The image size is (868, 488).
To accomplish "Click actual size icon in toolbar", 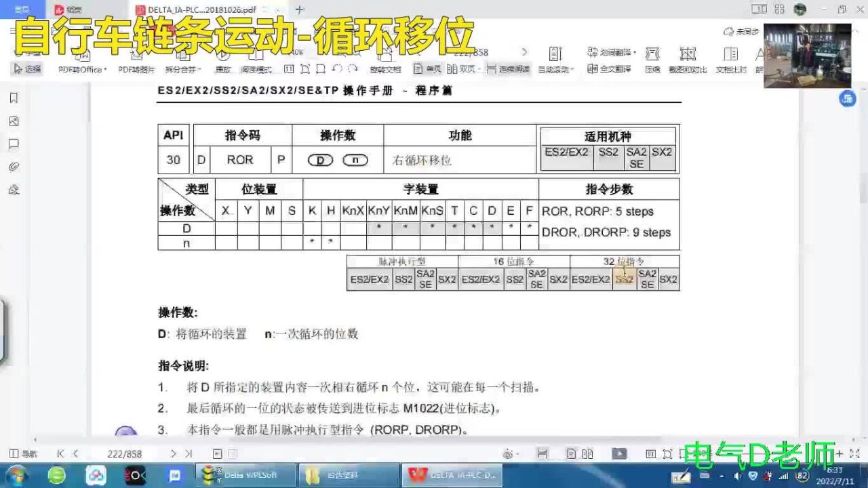I will (x=290, y=69).
